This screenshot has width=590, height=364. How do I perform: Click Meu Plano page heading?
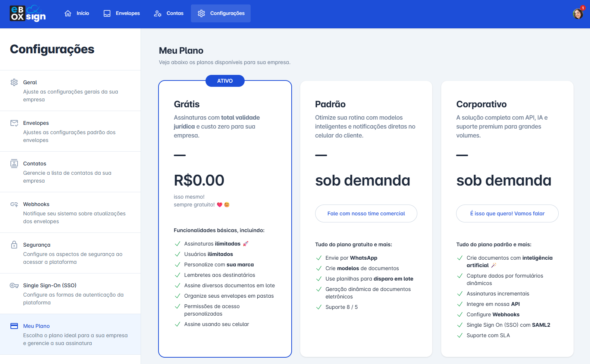click(181, 51)
